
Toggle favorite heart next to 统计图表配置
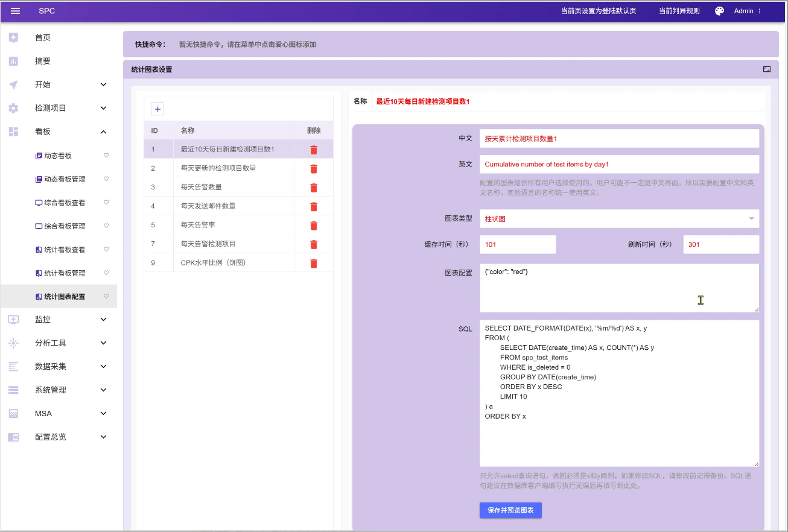[x=106, y=297]
